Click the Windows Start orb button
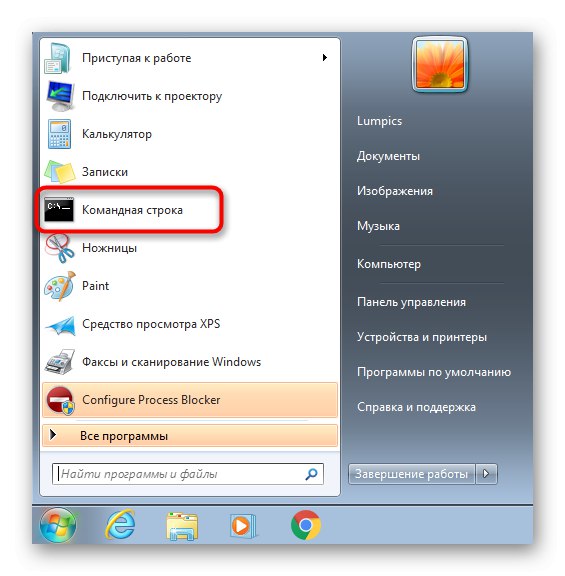 point(58,525)
